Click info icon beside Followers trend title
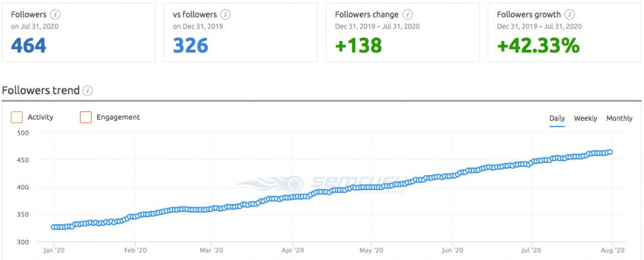 pyautogui.click(x=88, y=91)
